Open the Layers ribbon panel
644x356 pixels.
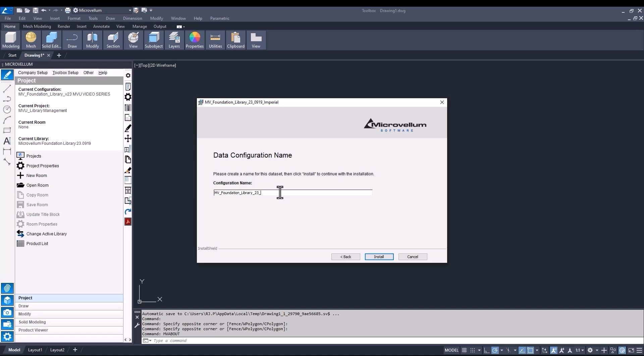click(x=174, y=40)
